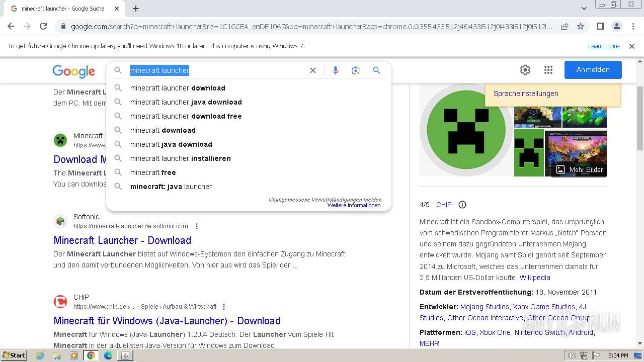Open the Wikipedia link
The height and width of the screenshot is (362, 644).
pyautogui.click(x=535, y=278)
